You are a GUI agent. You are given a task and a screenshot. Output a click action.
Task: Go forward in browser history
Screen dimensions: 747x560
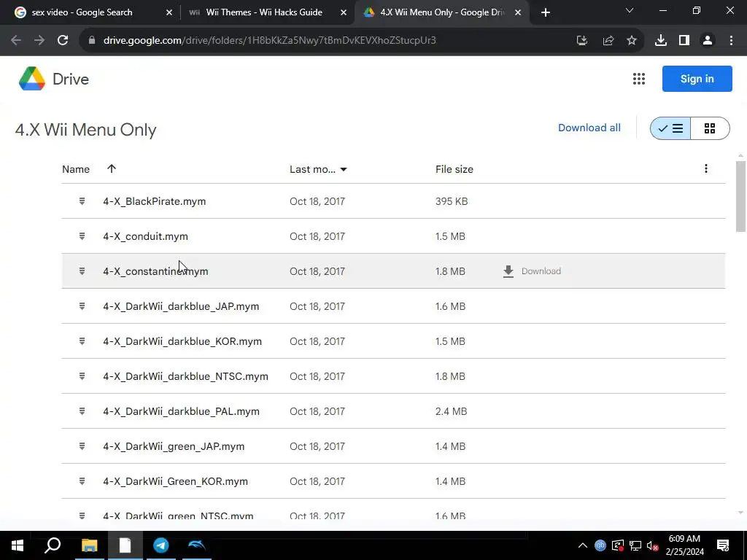pos(39,41)
